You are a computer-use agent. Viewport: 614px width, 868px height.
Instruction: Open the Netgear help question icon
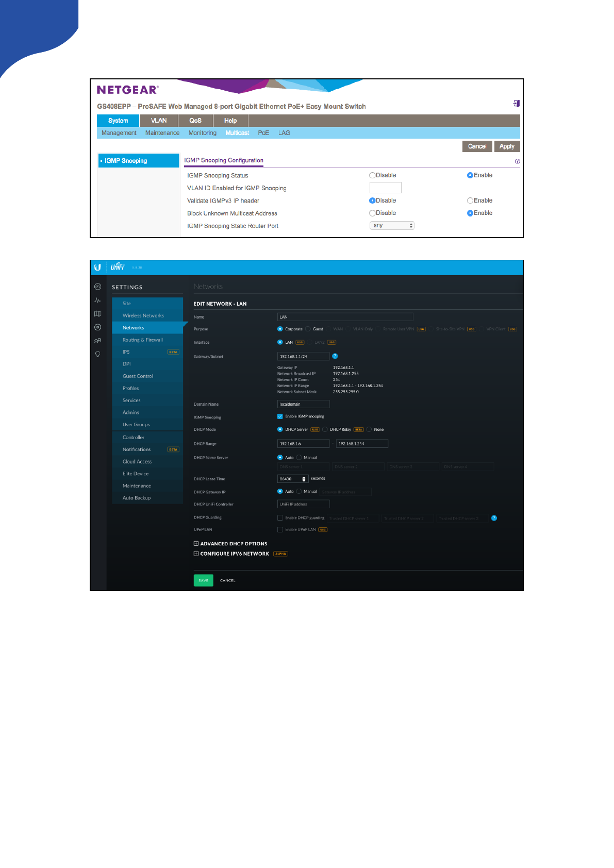(x=517, y=161)
